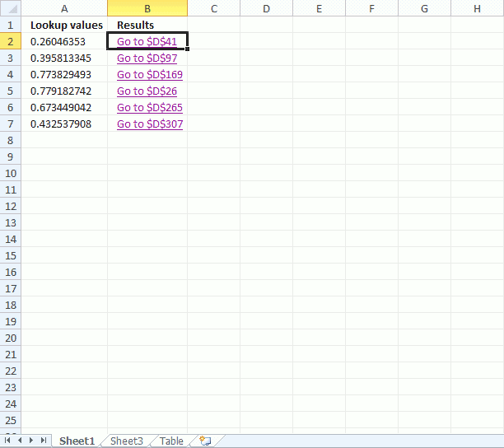Viewport: 504px width, 448px height.
Task: Insert a new worksheet icon
Action: 205,441
